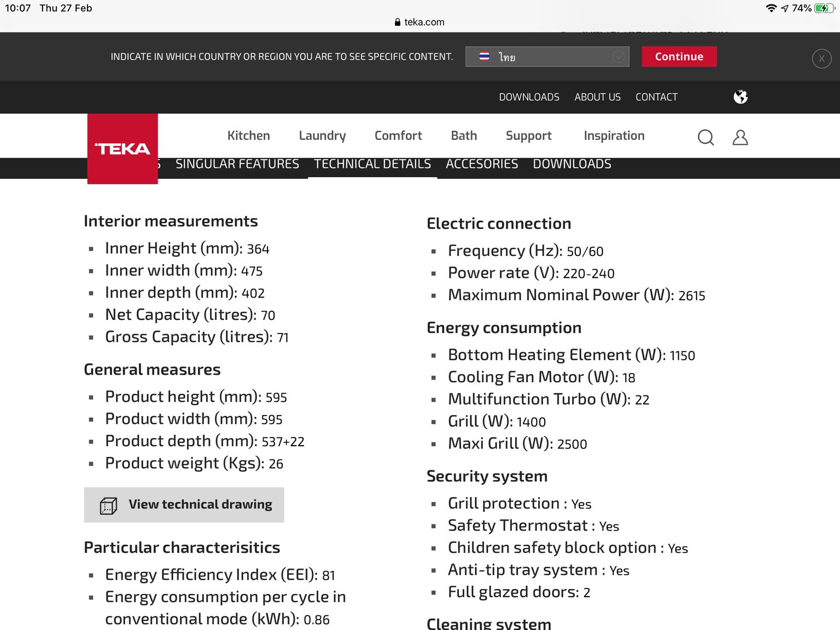Click Security system heading
This screenshot has height=630, width=840.
(487, 476)
